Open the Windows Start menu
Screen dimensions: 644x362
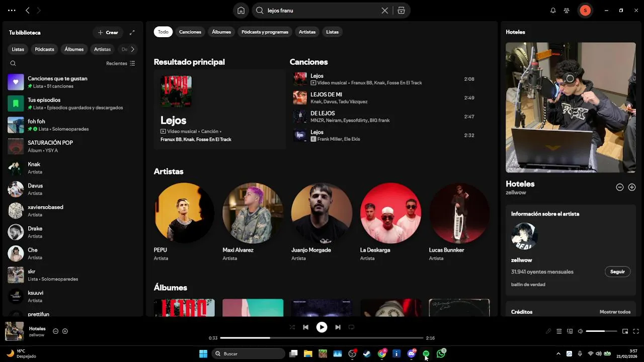[203, 354]
